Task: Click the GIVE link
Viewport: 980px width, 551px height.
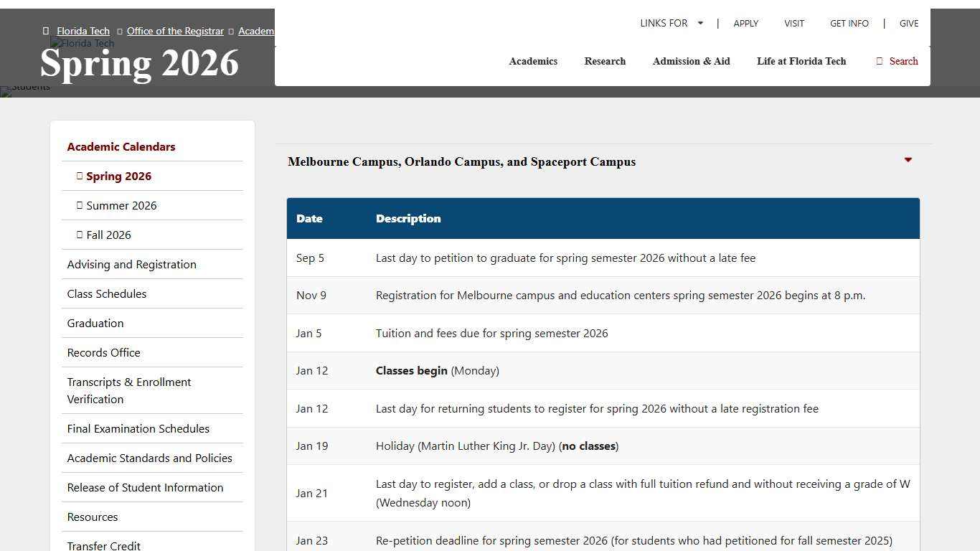Action: point(908,24)
